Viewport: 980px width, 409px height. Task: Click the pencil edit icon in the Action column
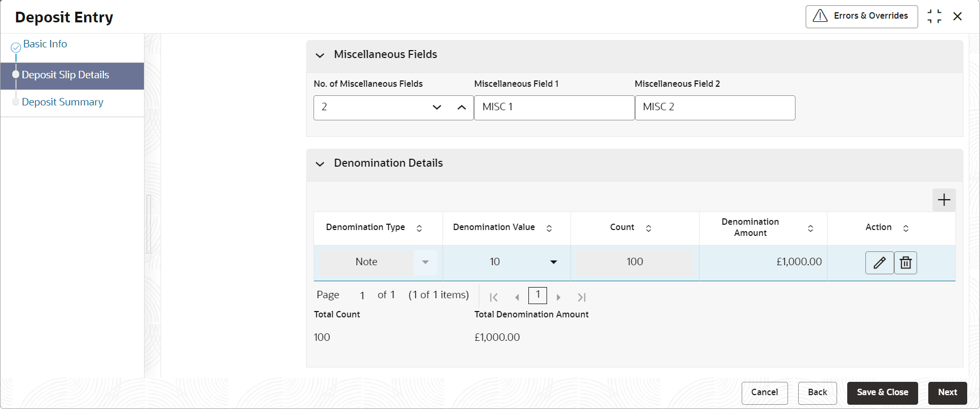coord(879,263)
